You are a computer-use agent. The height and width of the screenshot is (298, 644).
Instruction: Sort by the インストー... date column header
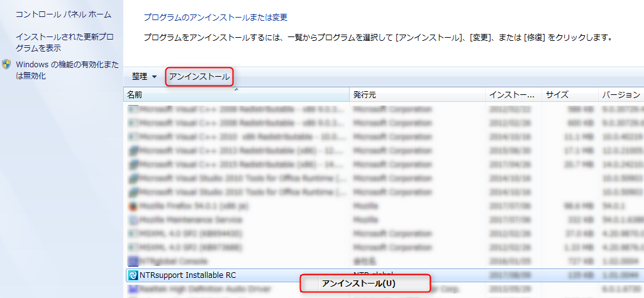(x=513, y=95)
